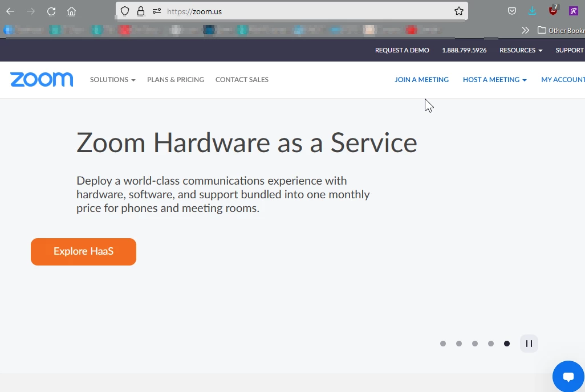Show downloads panel arrow icon
585x392 pixels.
pos(533,11)
